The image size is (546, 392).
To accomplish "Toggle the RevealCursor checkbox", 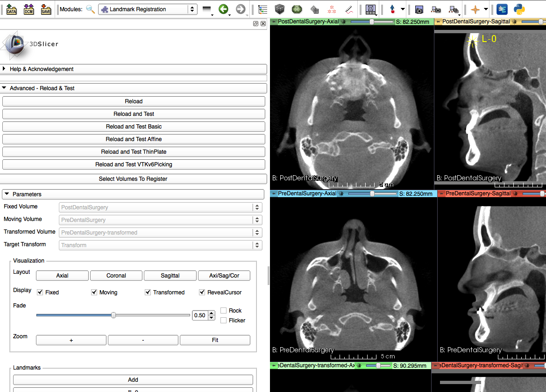I will tap(202, 292).
